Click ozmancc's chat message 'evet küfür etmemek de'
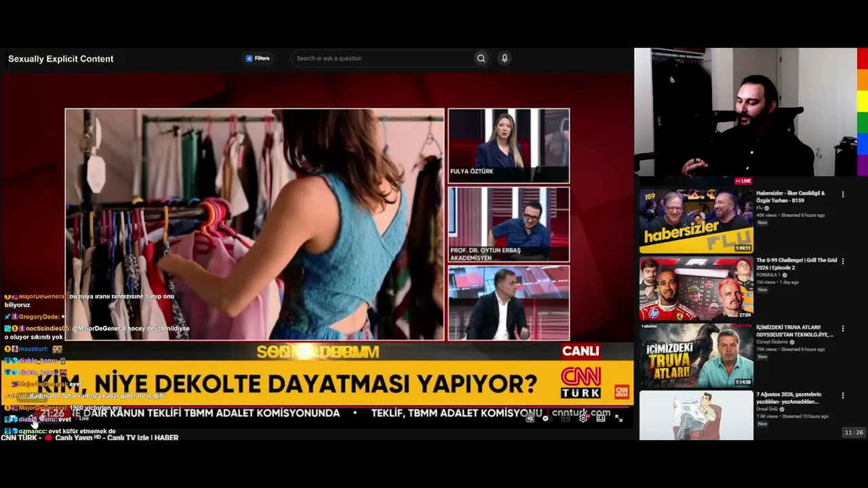Image resolution: width=868 pixels, height=488 pixels. click(x=82, y=431)
